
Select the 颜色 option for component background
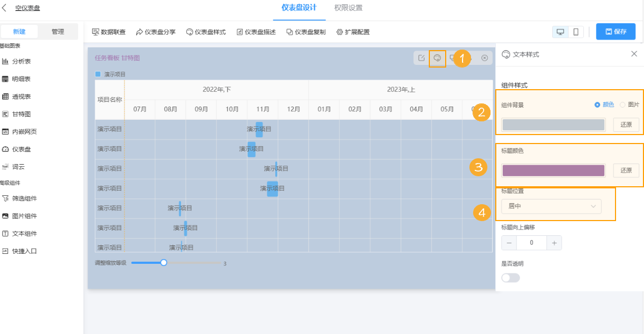coord(599,104)
